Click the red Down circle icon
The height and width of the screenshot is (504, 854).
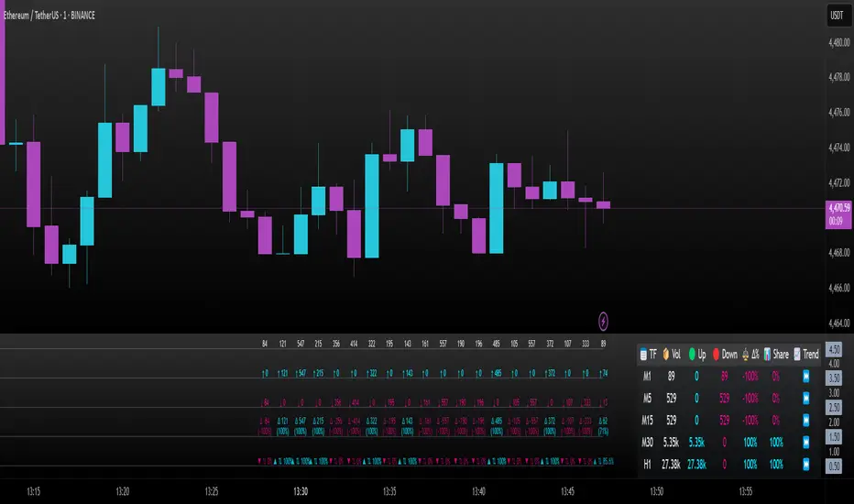coord(716,354)
